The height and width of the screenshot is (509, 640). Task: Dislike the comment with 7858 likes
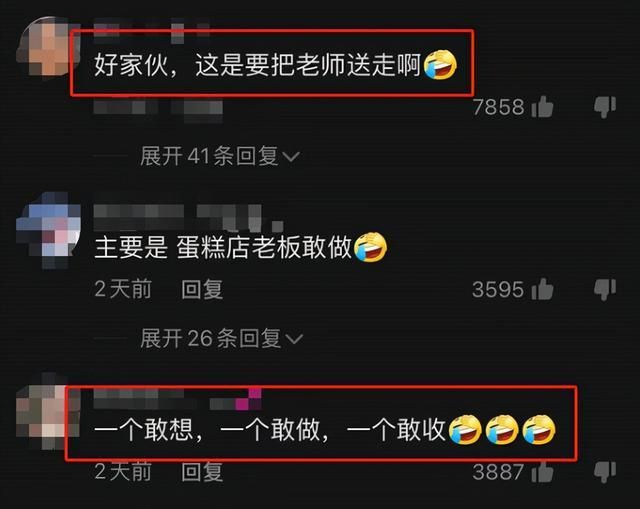click(605, 107)
